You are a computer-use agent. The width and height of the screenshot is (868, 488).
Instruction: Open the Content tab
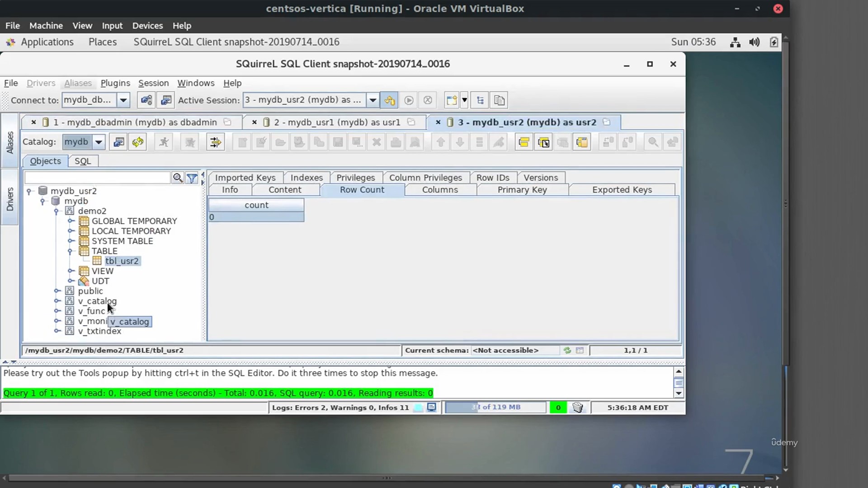(x=285, y=190)
